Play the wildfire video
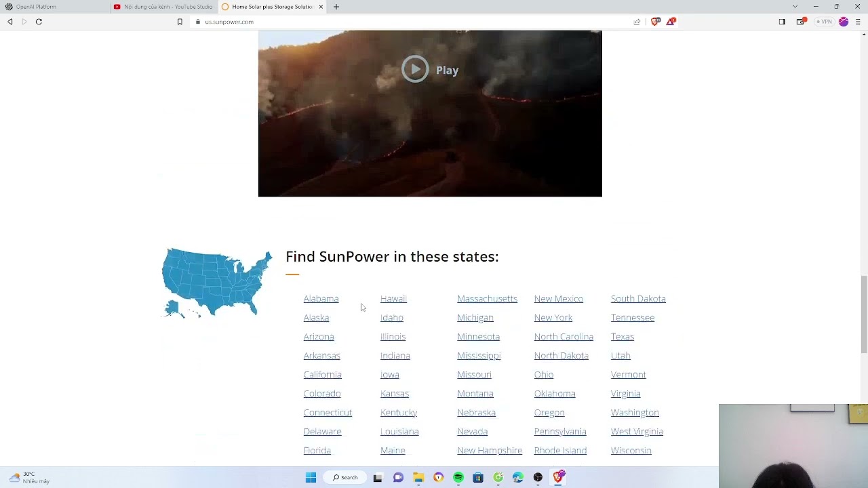This screenshot has width=868, height=488. click(x=430, y=69)
